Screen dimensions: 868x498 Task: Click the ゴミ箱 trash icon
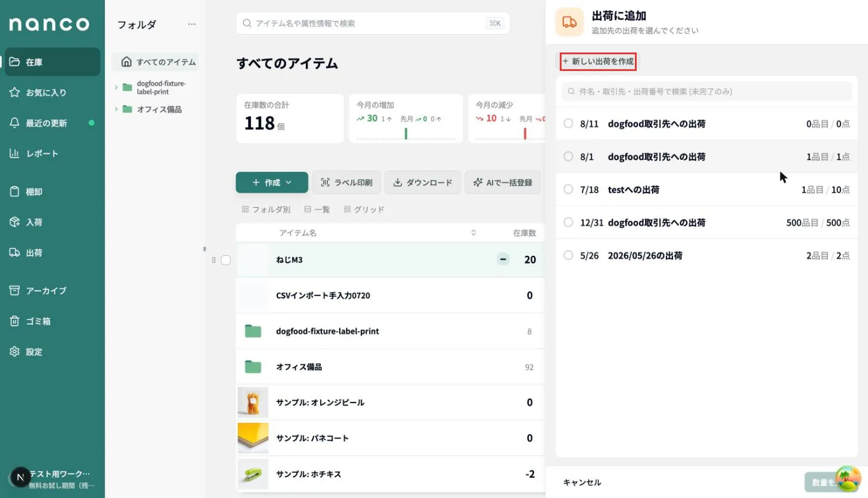[x=15, y=321]
